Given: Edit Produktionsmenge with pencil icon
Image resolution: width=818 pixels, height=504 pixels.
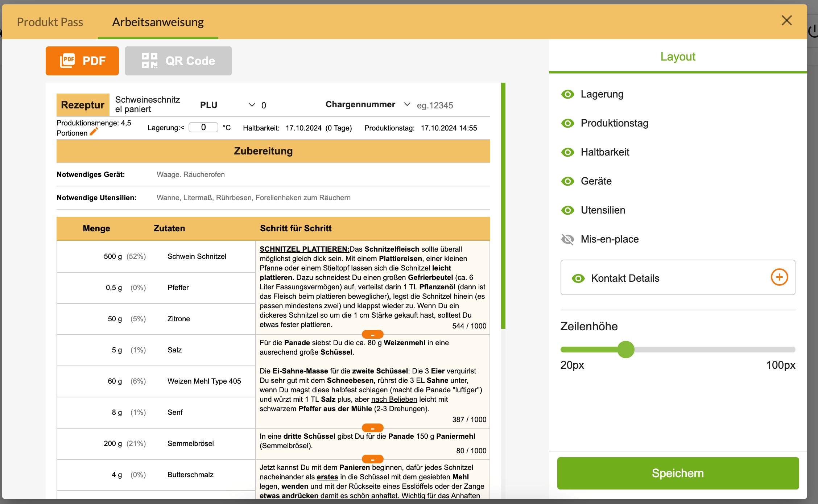Looking at the screenshot, I should tap(94, 132).
